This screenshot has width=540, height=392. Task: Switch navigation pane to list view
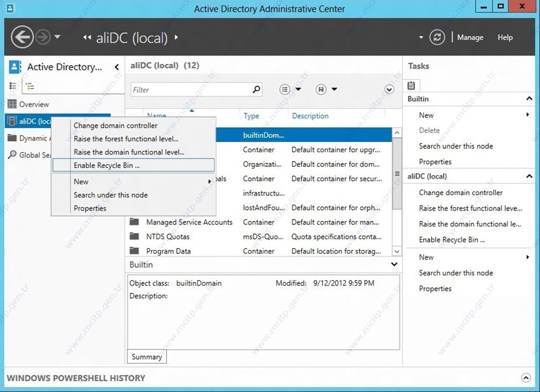click(x=13, y=86)
